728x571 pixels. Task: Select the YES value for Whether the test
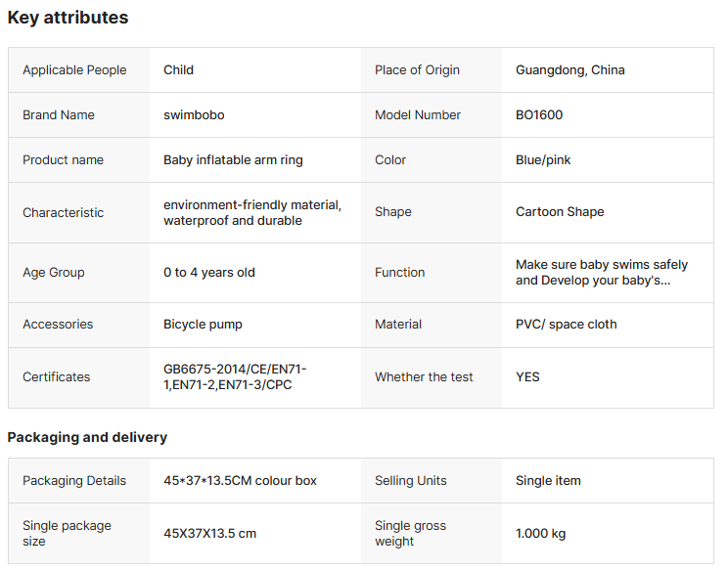click(527, 377)
